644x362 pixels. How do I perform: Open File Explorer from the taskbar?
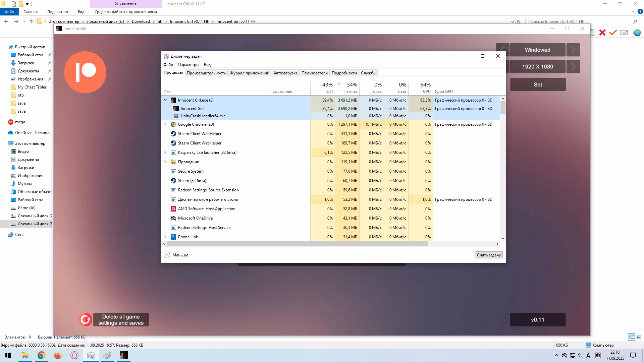point(25,356)
